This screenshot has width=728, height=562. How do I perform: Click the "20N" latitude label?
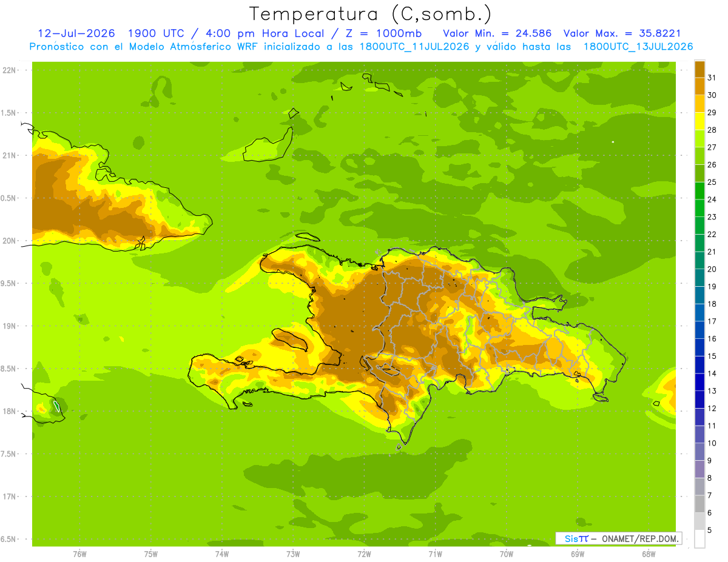click(10, 241)
